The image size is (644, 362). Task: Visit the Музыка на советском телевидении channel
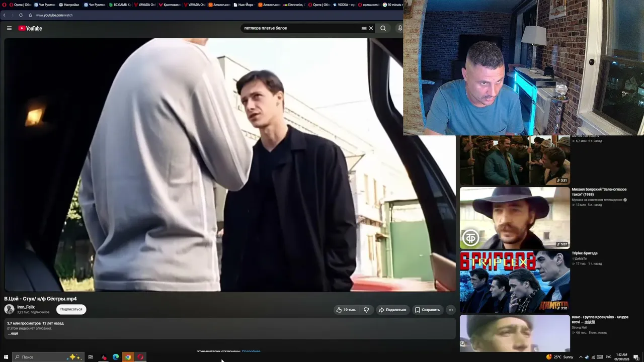(x=598, y=200)
